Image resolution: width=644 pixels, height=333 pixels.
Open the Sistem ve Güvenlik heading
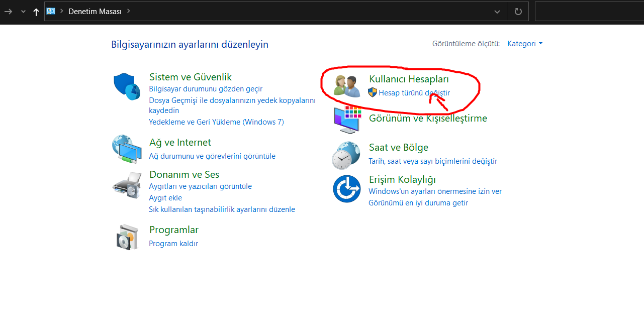point(191,77)
